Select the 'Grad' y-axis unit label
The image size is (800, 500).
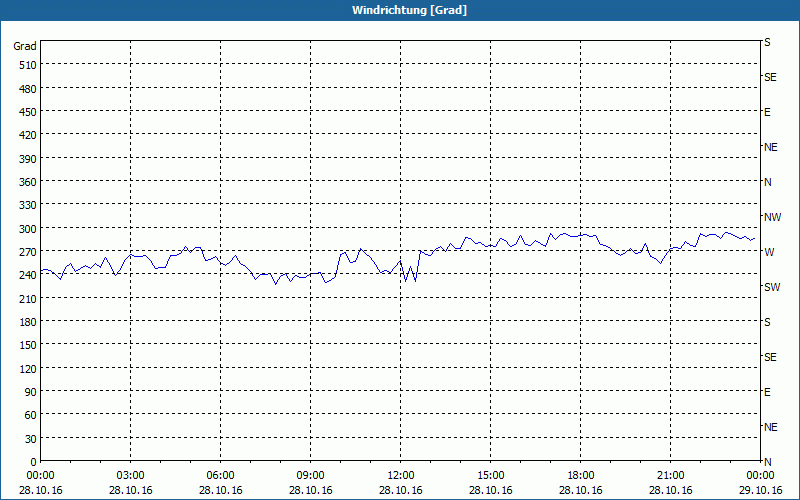(25, 46)
